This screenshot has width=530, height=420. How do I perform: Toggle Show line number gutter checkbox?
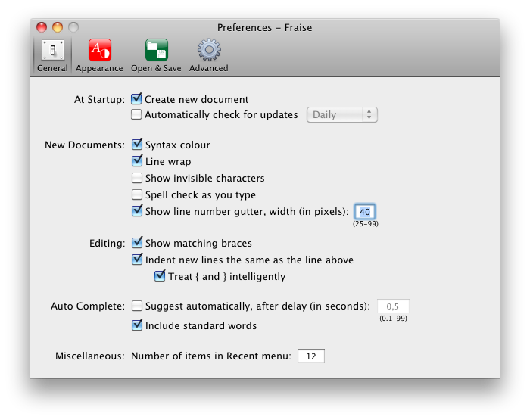(137, 211)
